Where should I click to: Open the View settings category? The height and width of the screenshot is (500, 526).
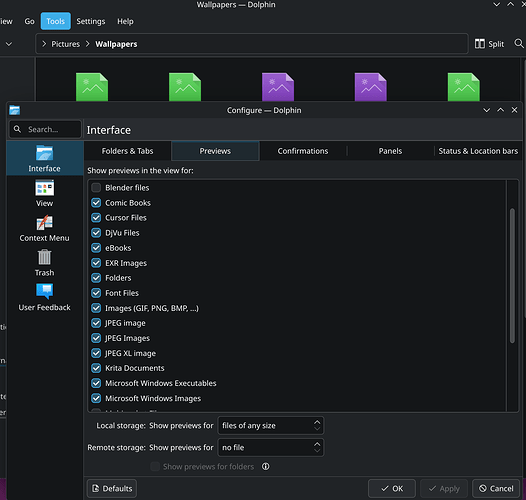pyautogui.click(x=44, y=194)
